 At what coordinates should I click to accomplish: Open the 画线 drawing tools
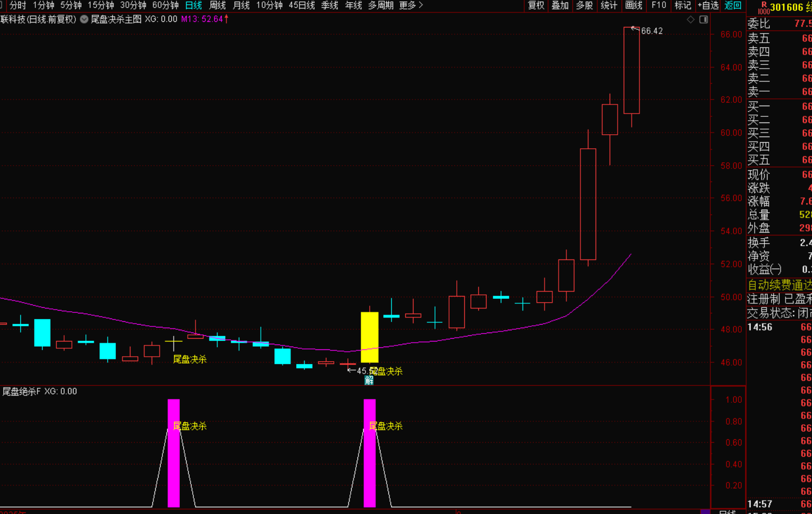[633, 6]
